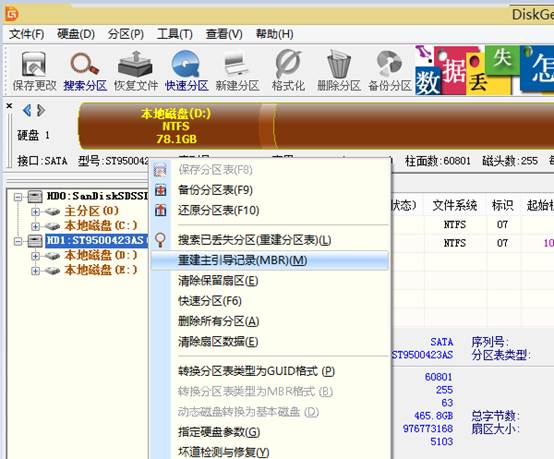Open the 恢复文件 tool
The height and width of the screenshot is (459, 554).
tap(136, 71)
